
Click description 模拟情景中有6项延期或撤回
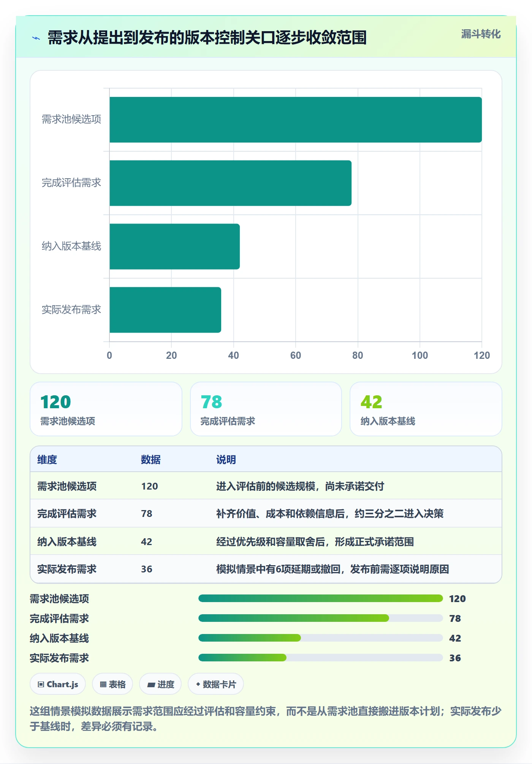click(278, 569)
